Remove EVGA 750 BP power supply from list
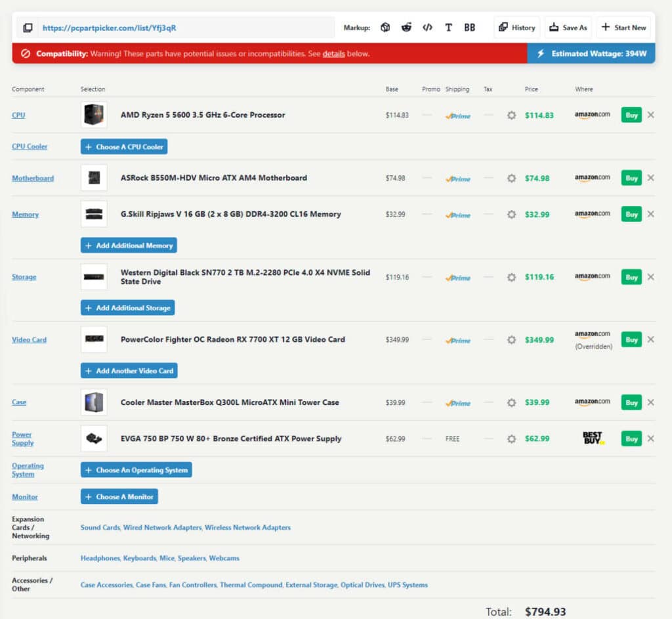672x619 pixels. (650, 438)
